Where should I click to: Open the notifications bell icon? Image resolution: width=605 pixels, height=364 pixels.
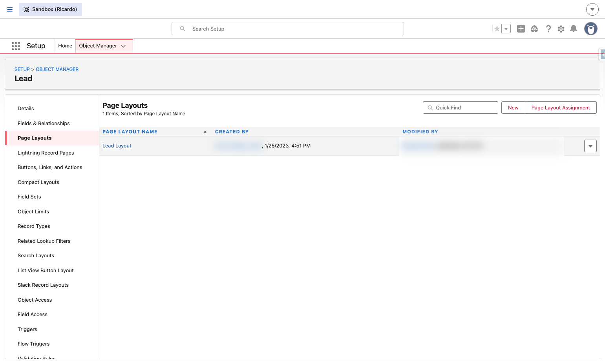point(574,29)
